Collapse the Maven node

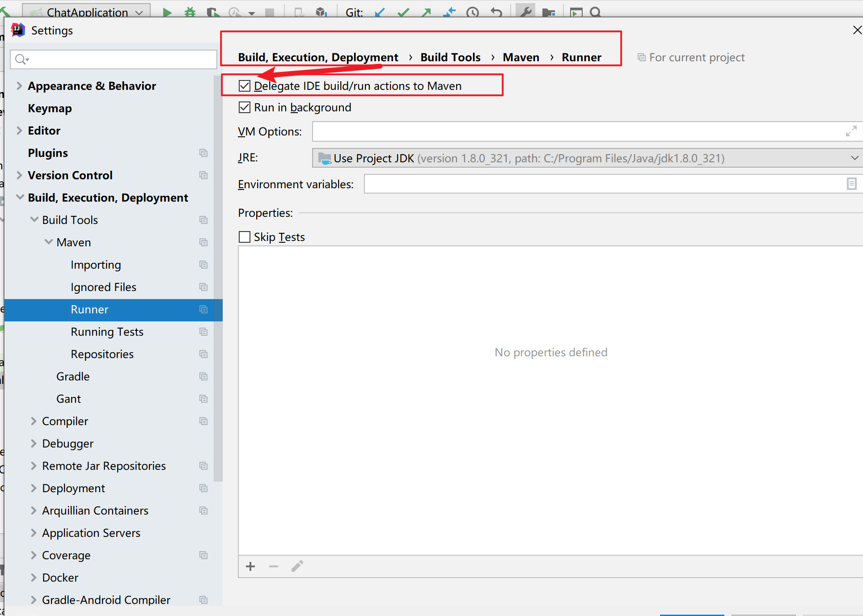click(x=48, y=242)
